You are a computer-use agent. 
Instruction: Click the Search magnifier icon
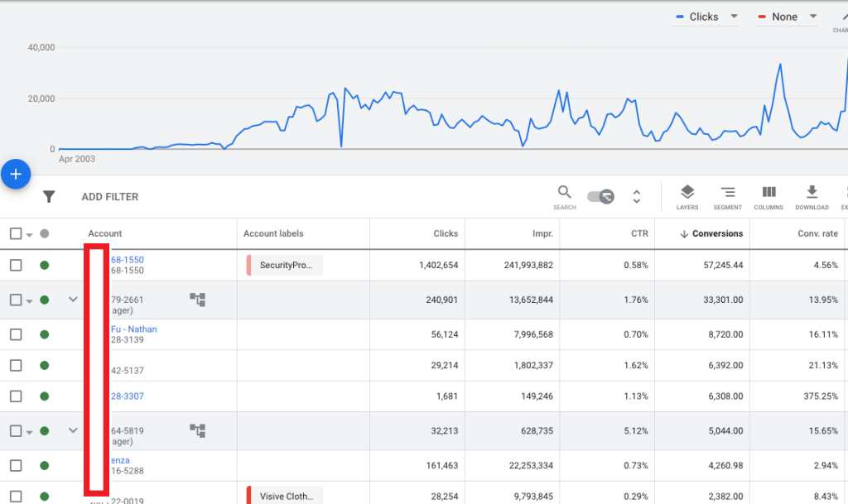click(564, 193)
